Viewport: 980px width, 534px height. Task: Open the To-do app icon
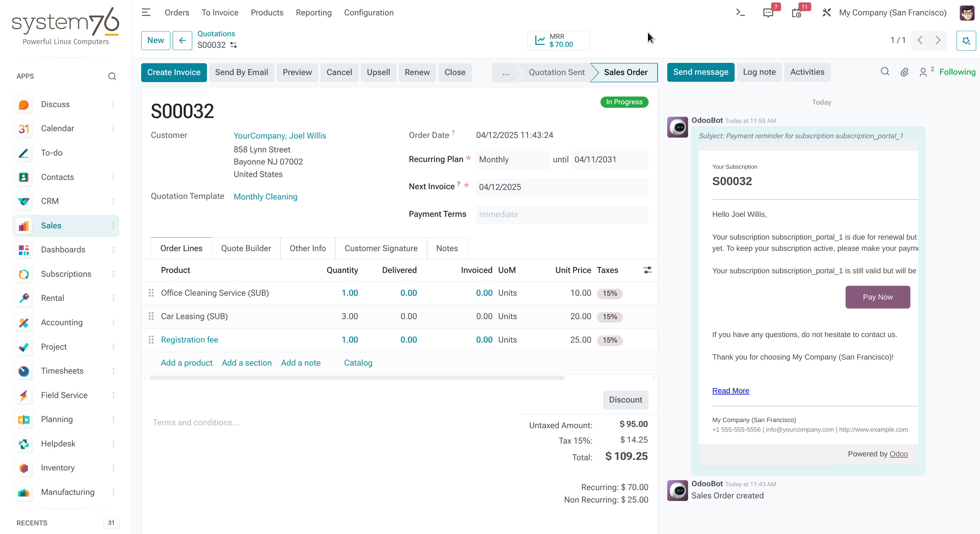point(24,153)
